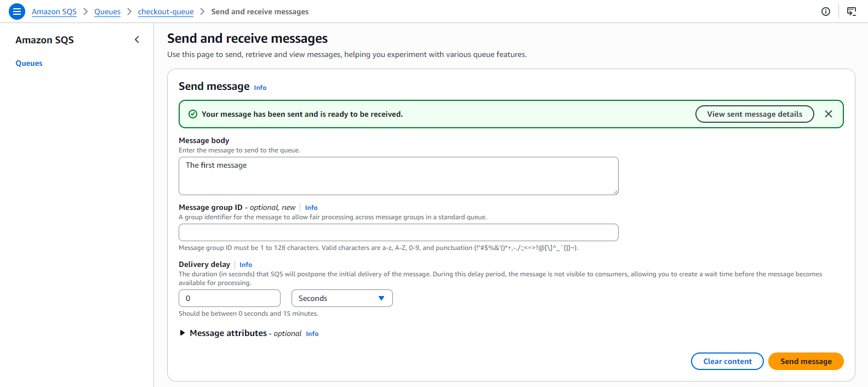This screenshot has width=868, height=387.
Task: Click the info circle icon in header
Action: 826,12
